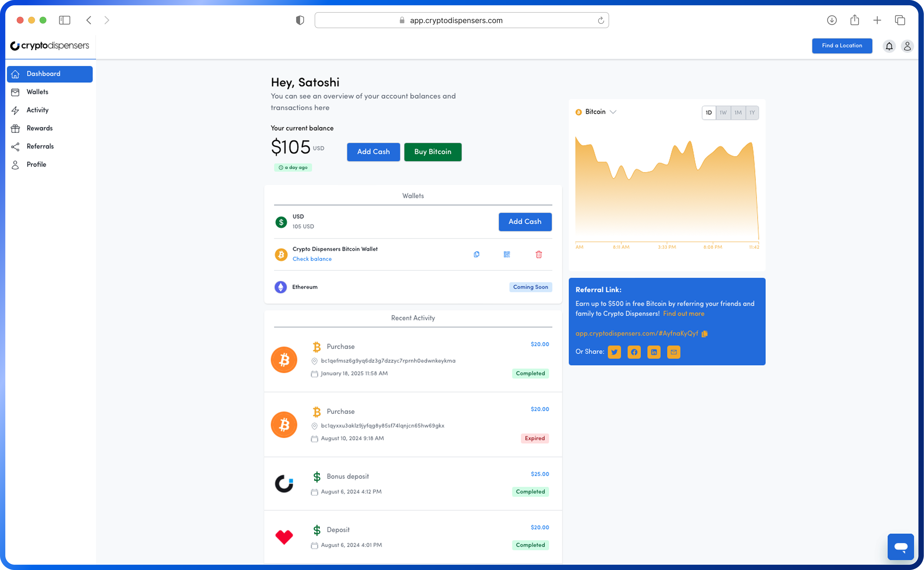Copy the Bitcoin wallet address
Image resolution: width=924 pixels, height=570 pixels.
pos(476,255)
